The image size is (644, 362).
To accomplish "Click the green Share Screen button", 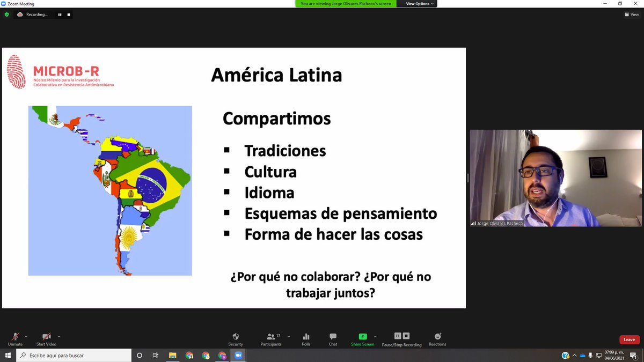I will pyautogui.click(x=363, y=339).
